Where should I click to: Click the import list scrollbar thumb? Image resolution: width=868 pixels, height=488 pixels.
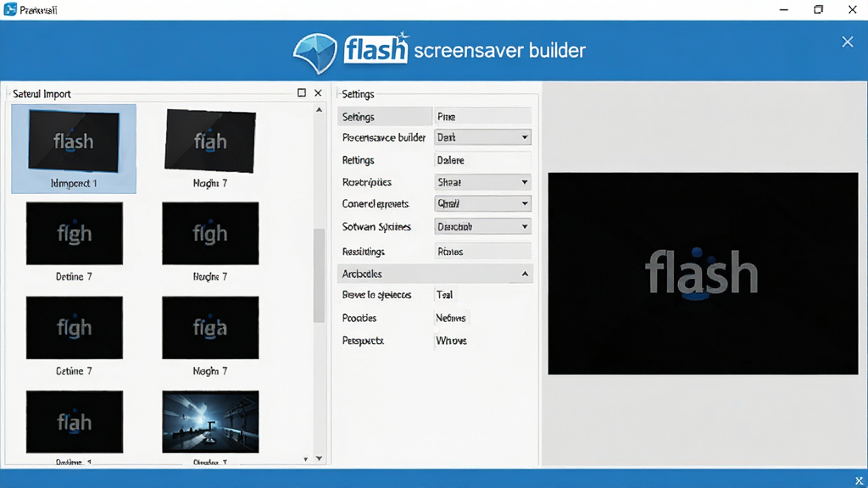(319, 275)
